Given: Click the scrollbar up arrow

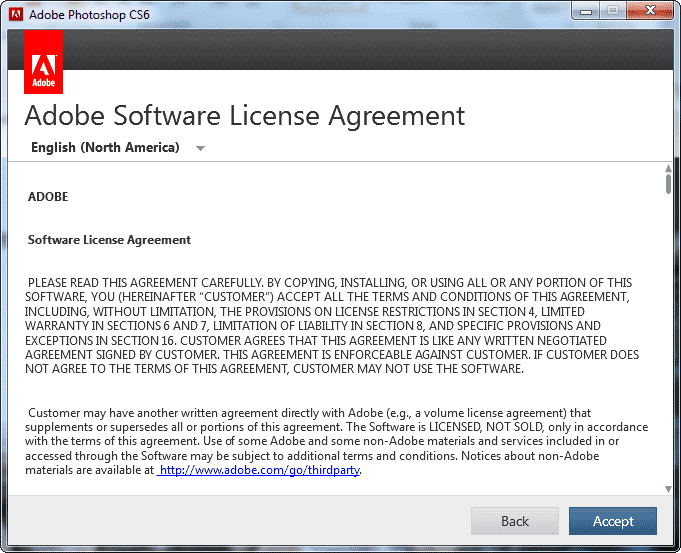Looking at the screenshot, I should [668, 168].
